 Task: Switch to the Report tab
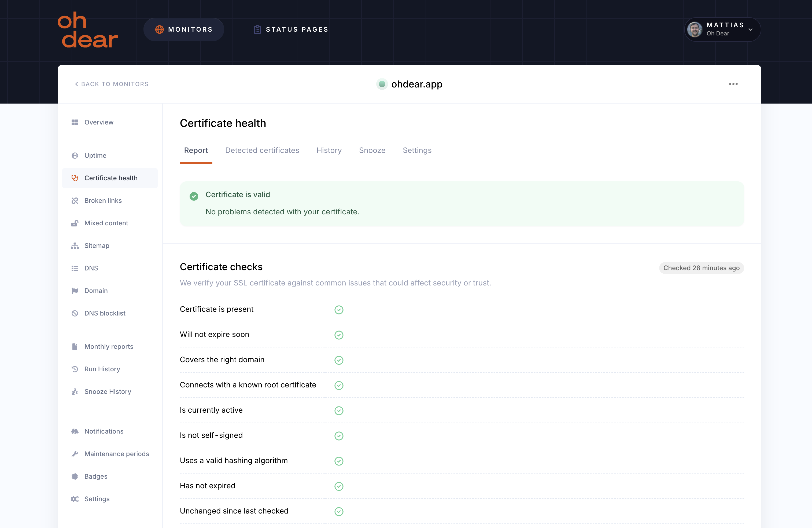(x=196, y=151)
